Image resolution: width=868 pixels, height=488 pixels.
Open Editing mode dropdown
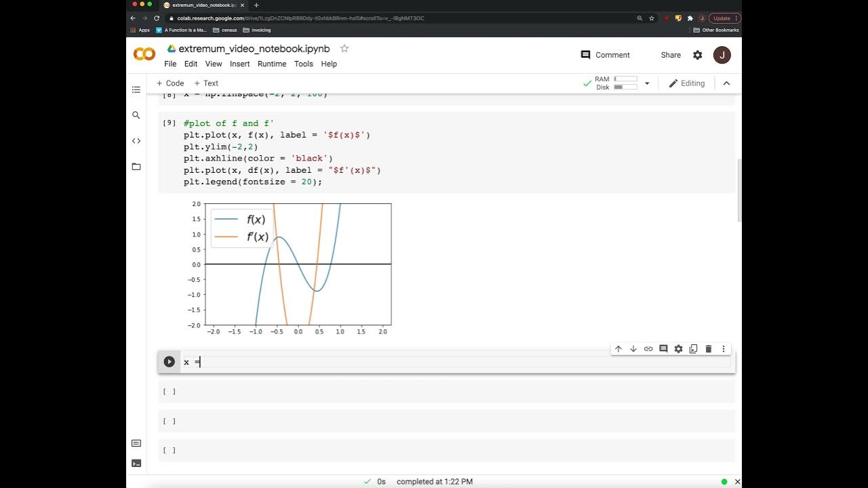coord(687,83)
